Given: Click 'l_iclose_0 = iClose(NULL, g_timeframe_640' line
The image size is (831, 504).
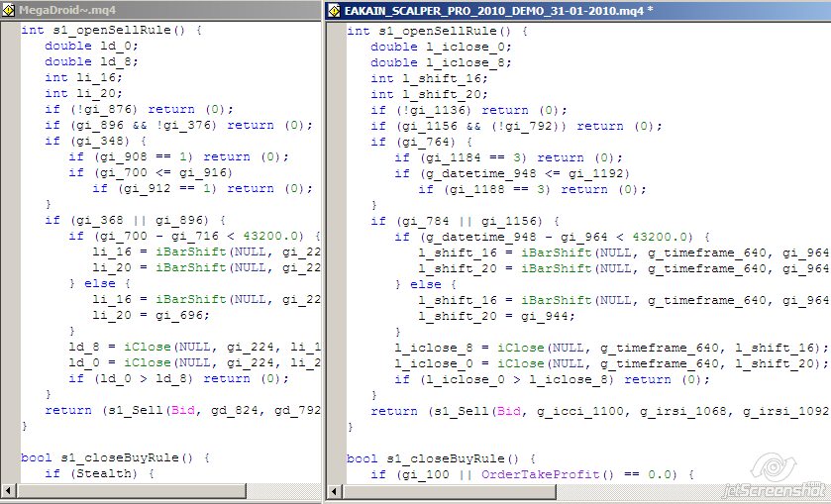Looking at the screenshot, I should [611, 364].
